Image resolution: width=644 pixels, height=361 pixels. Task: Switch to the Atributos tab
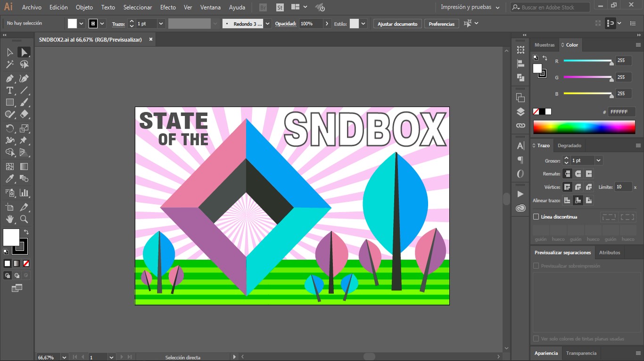click(610, 253)
